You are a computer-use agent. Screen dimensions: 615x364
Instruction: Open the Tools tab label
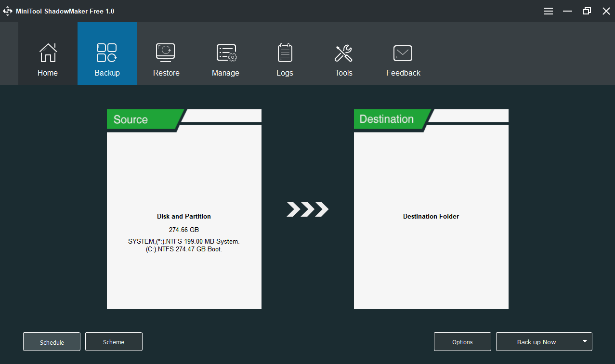[x=344, y=73]
